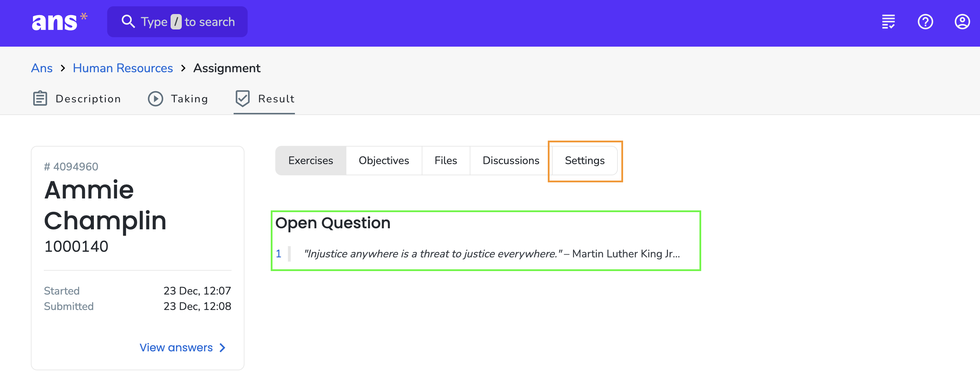Open the help question mark icon

coord(925,22)
